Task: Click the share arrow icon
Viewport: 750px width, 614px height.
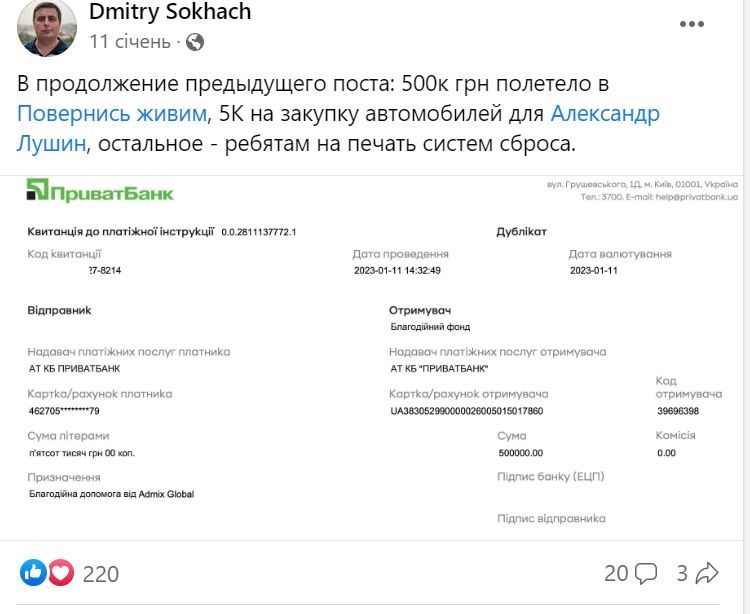Action: 707,573
